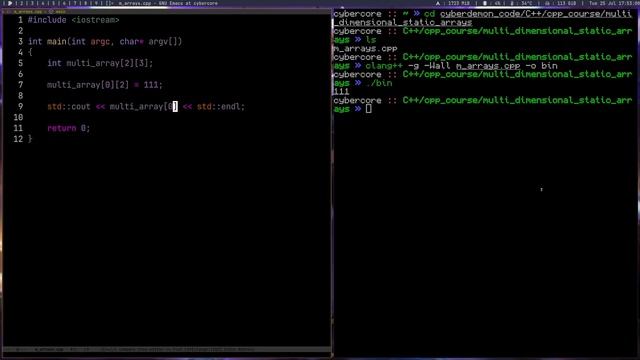This screenshot has width=640, height=360.
Task: Click the temperature reading 34°C
Action: [527, 3]
